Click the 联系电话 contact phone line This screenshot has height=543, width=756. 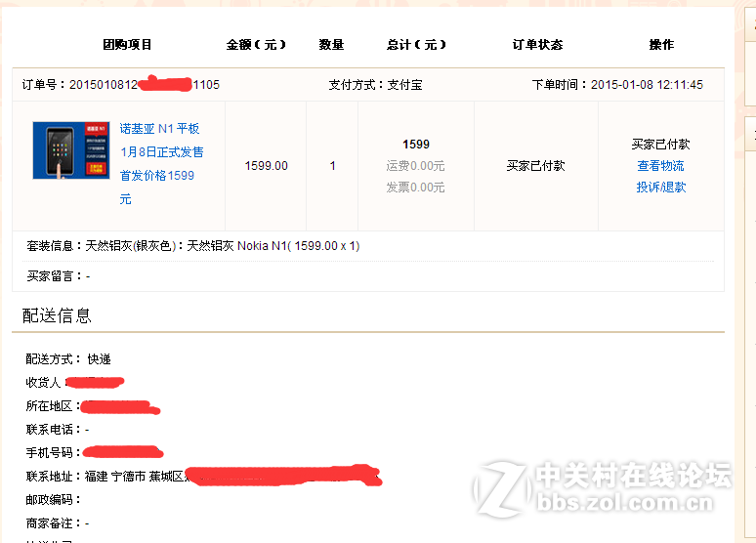pyautogui.click(x=58, y=430)
